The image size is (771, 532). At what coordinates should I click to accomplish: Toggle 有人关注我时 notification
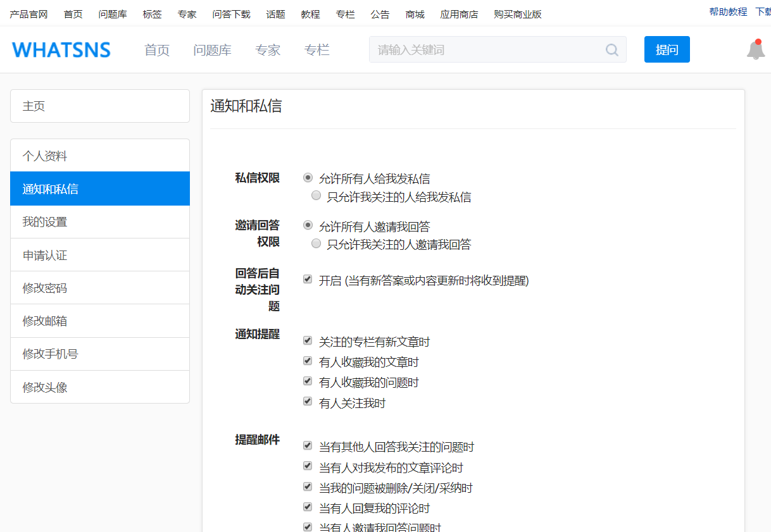click(308, 401)
